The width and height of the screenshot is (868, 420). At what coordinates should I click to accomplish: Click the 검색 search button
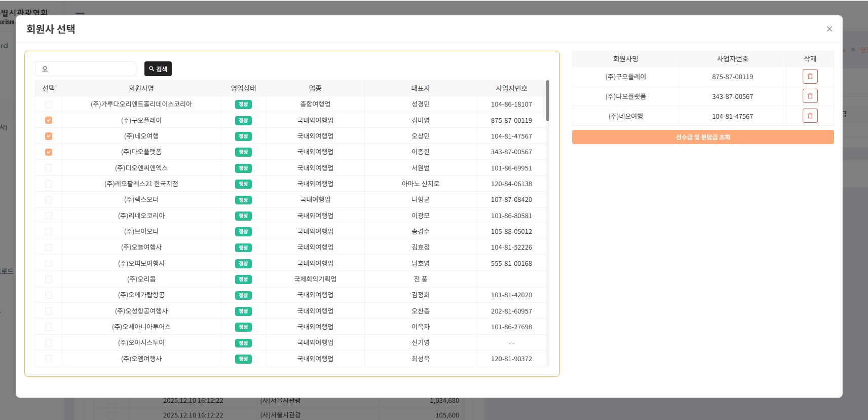[x=158, y=69]
